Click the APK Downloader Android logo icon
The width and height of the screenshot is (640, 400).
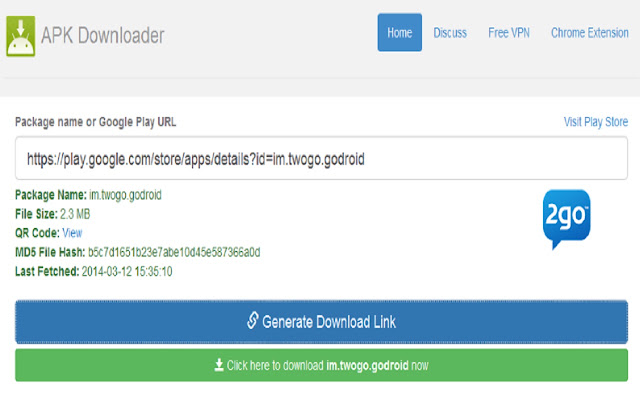coord(20,36)
